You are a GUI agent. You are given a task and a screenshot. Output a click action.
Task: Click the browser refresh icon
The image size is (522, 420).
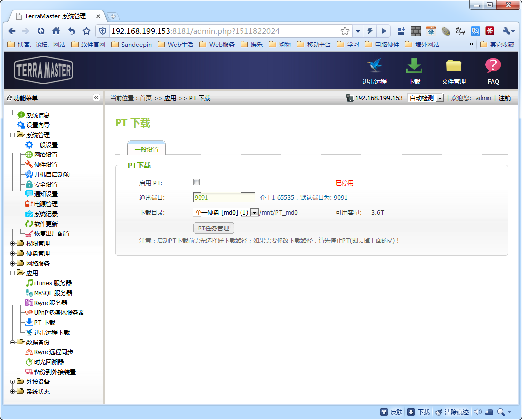click(x=41, y=31)
